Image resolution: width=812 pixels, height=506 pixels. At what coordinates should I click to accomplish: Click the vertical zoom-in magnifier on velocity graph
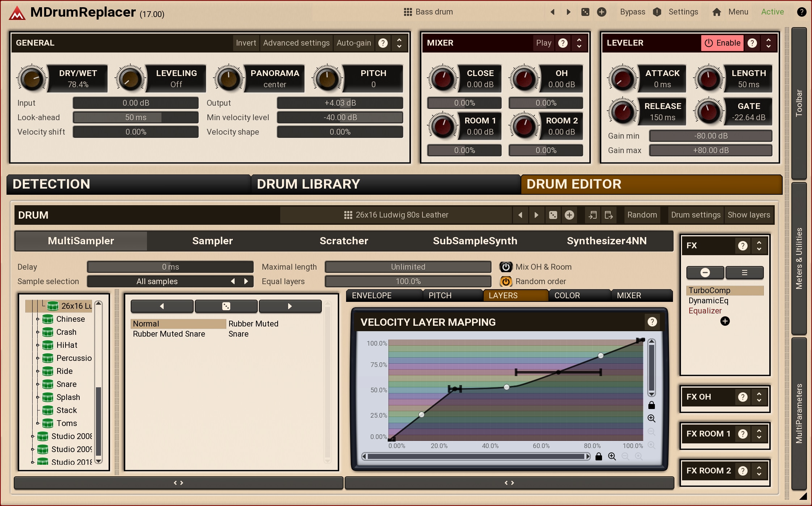coord(651,418)
